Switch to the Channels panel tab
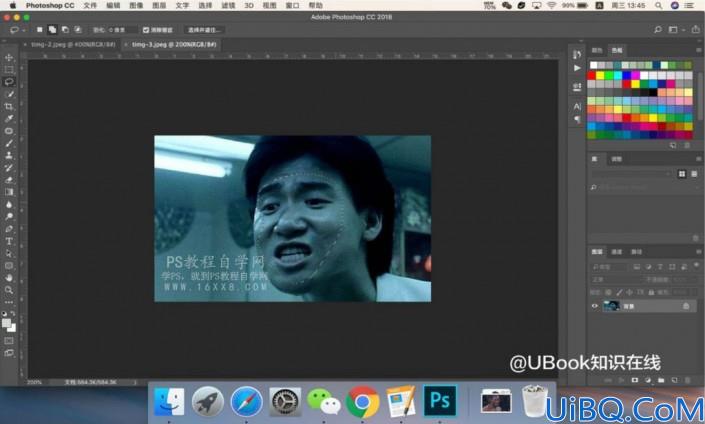The width and height of the screenshot is (705, 424). point(616,252)
